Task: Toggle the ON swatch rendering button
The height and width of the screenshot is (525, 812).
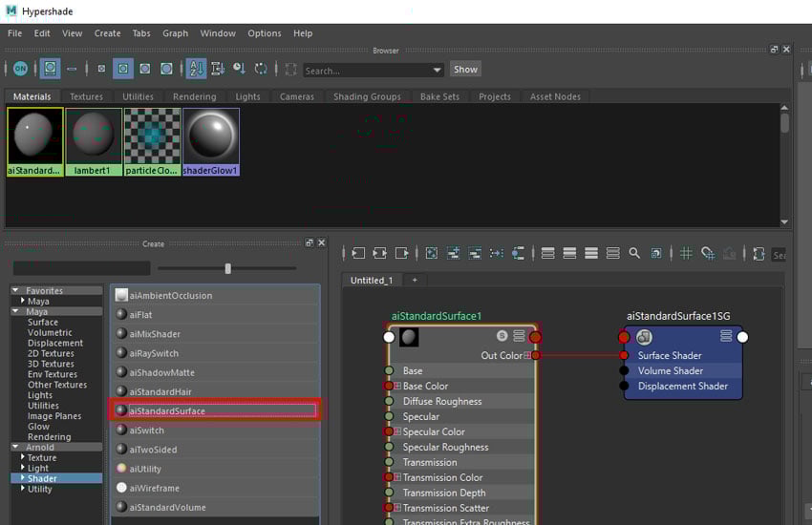Action: tap(20, 69)
